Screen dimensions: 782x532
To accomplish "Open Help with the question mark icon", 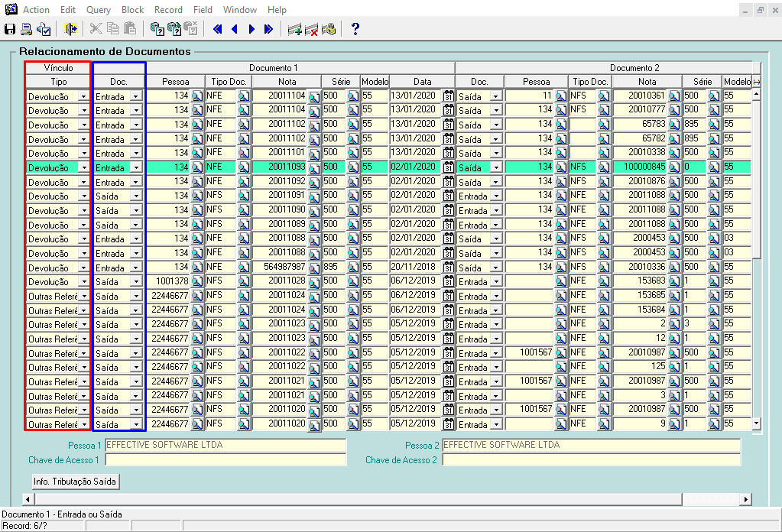I will [x=355, y=29].
